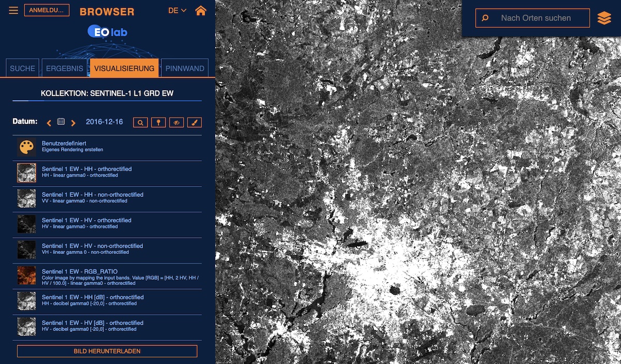The height and width of the screenshot is (364, 621).
Task: Select the RGB_RATIO orange thumbnail
Action: click(x=26, y=275)
